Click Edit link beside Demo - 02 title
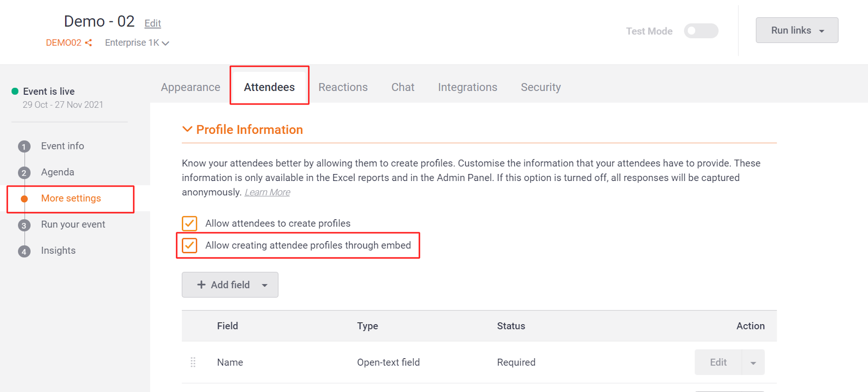 click(x=152, y=23)
